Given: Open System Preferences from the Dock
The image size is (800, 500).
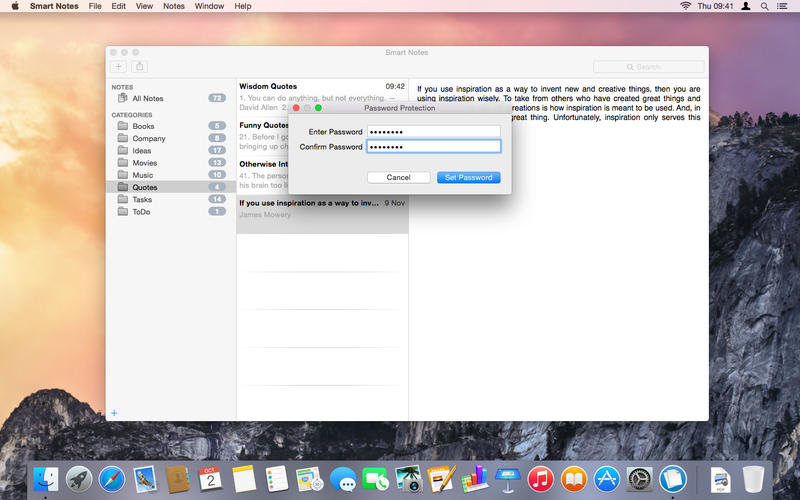Looking at the screenshot, I should pos(639,480).
